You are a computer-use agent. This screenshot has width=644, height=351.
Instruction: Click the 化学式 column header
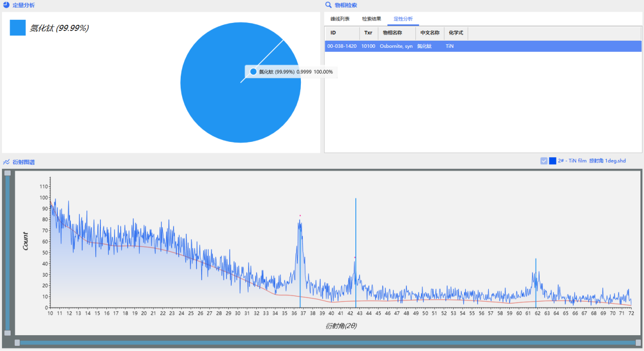[x=456, y=33]
